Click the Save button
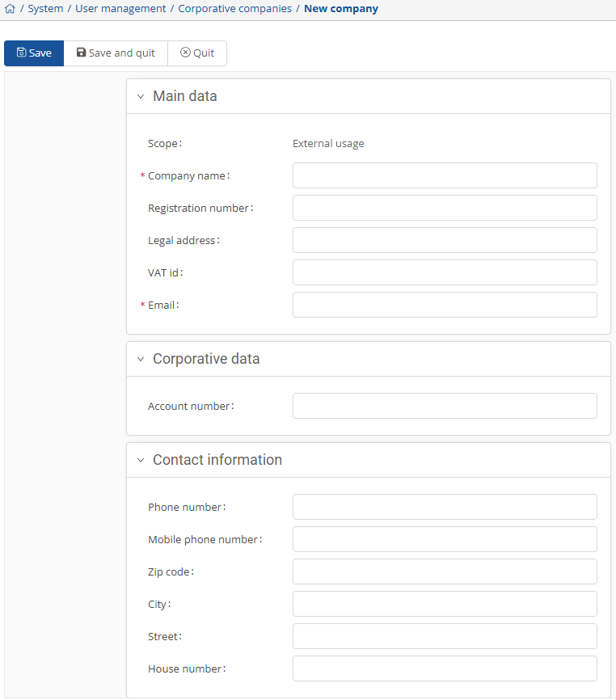Screen dimensions: 616x700 pos(34,53)
